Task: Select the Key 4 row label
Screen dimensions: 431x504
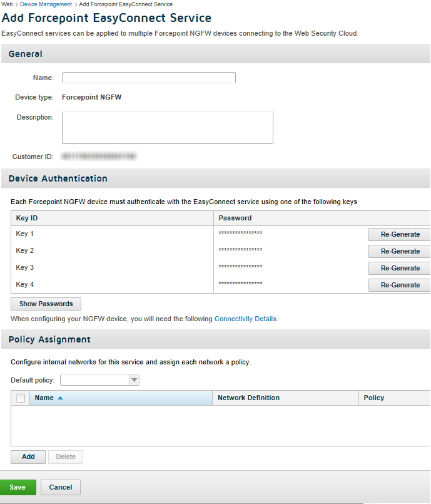Action: tap(25, 284)
